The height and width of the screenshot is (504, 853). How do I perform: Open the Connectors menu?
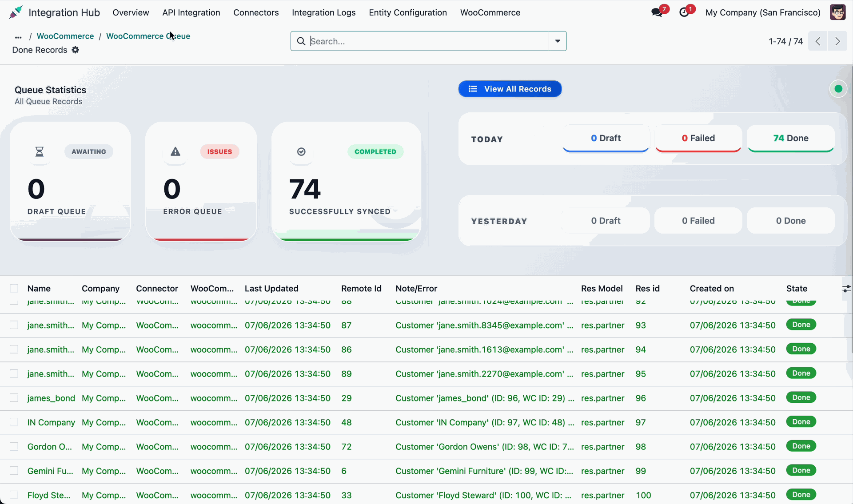[256, 12]
